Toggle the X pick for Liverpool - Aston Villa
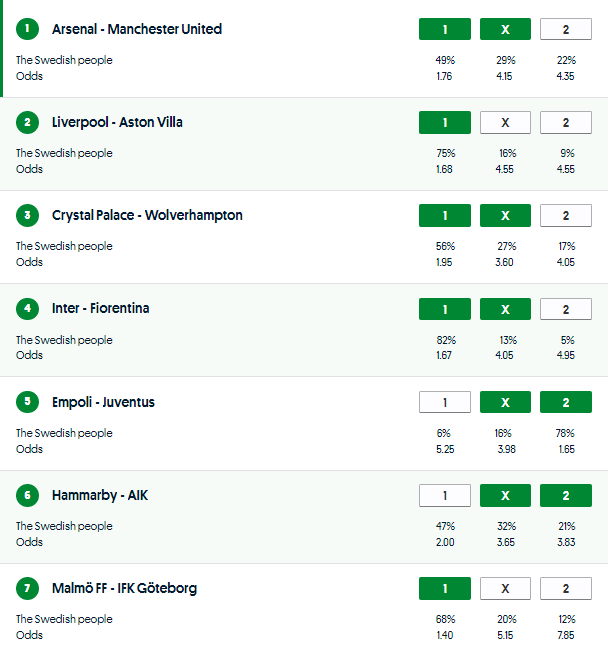The height and width of the screenshot is (655, 608). [505, 122]
